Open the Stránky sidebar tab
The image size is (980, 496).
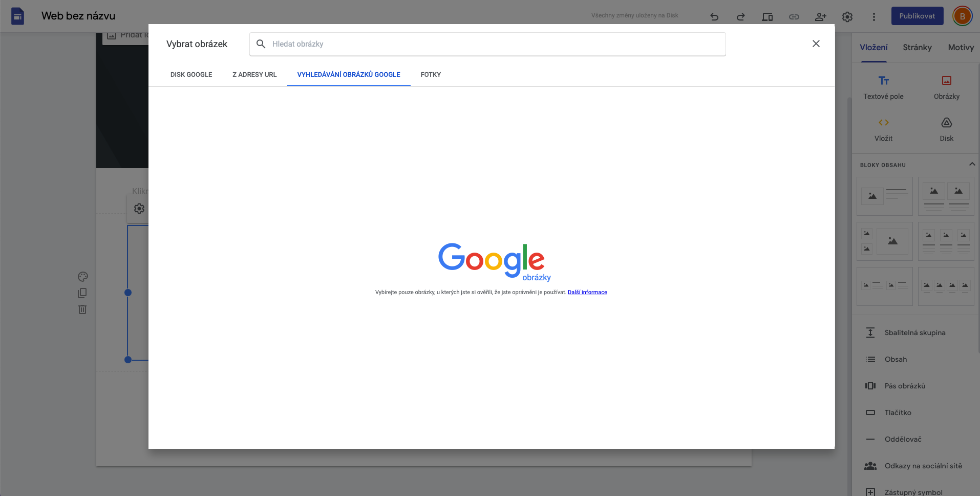(x=917, y=47)
